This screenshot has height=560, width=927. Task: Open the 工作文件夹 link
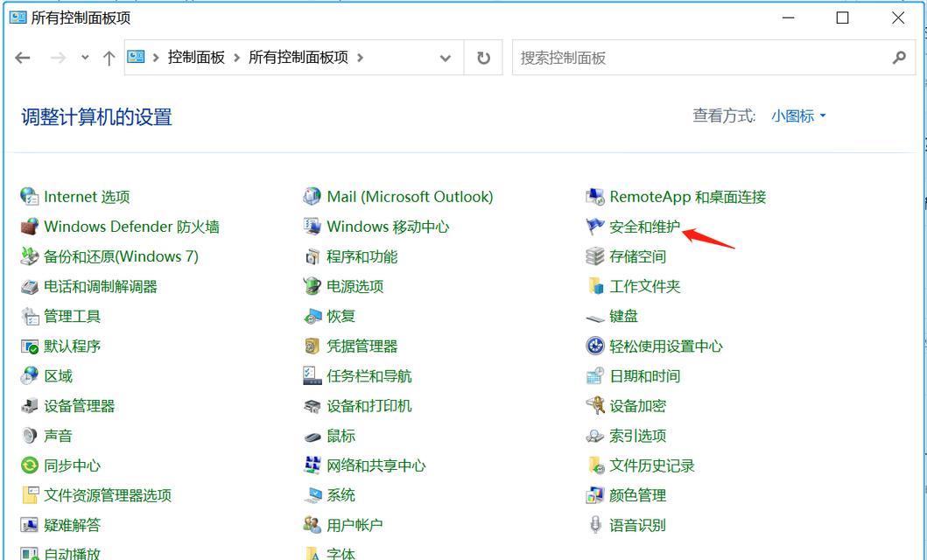(645, 286)
